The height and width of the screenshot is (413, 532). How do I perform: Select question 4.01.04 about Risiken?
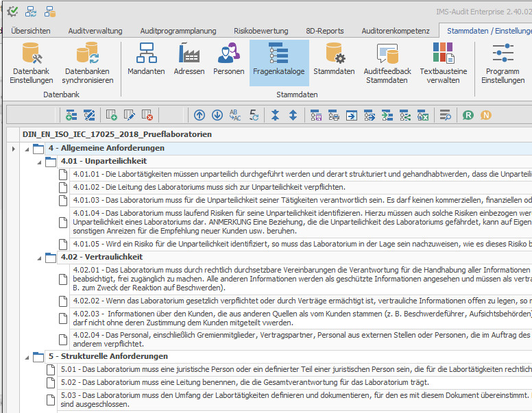coord(302,222)
